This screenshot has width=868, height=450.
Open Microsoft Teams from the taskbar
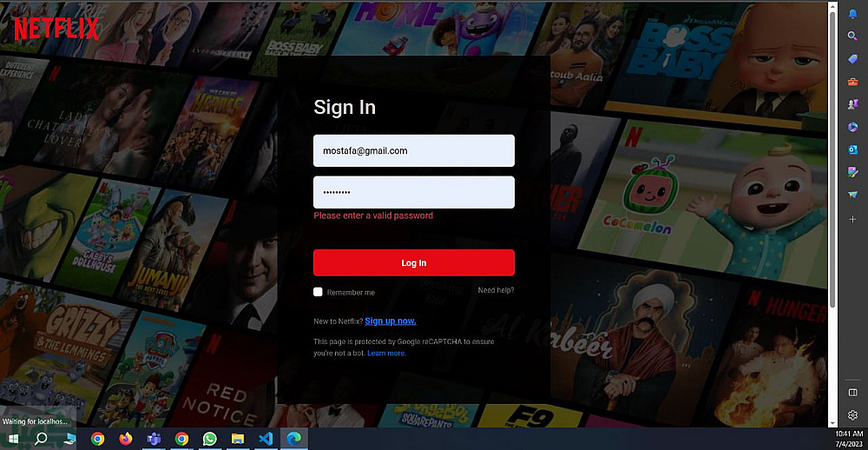pyautogui.click(x=154, y=439)
